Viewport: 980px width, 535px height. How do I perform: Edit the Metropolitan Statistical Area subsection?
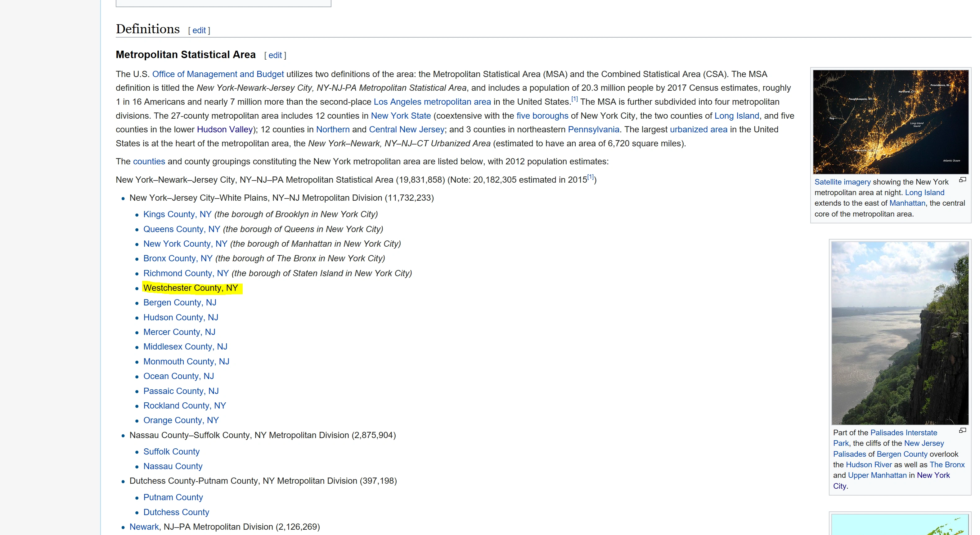(x=275, y=55)
